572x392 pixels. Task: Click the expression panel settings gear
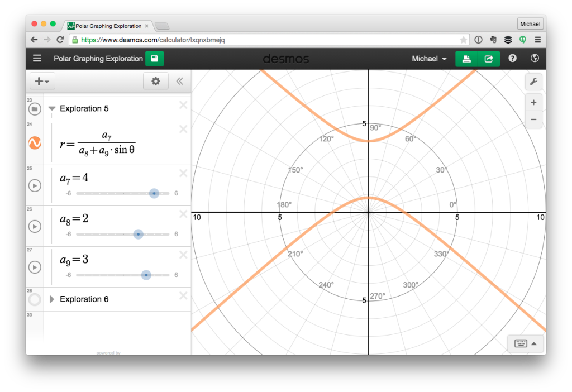click(155, 81)
